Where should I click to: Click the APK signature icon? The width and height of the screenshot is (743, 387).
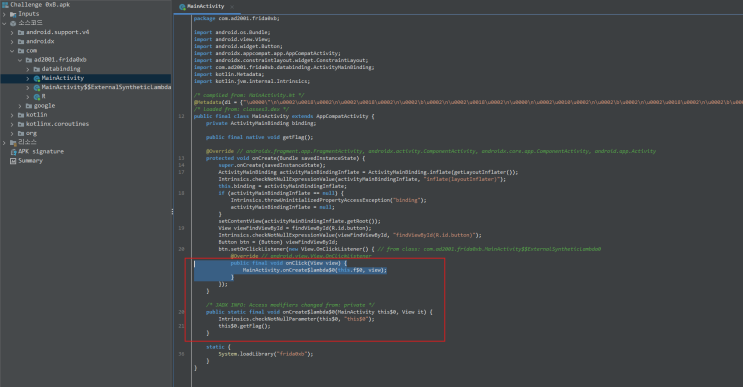[x=13, y=152]
